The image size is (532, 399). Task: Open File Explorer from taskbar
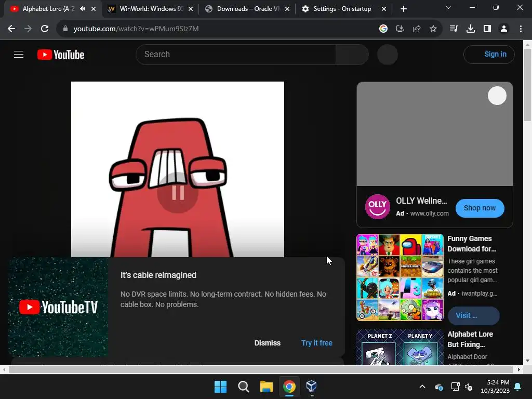pos(267,387)
